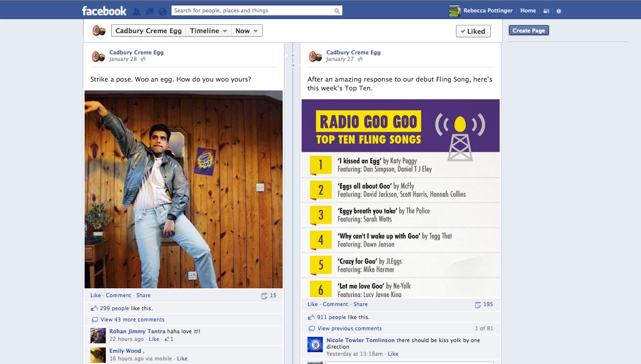Open notifications globe icon
The height and width of the screenshot is (364, 641).
162,11
